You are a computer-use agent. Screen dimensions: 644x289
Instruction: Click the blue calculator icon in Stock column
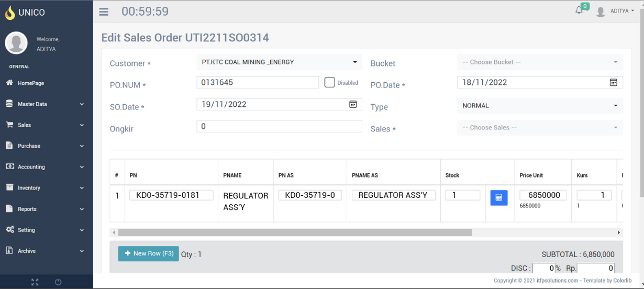tap(498, 197)
